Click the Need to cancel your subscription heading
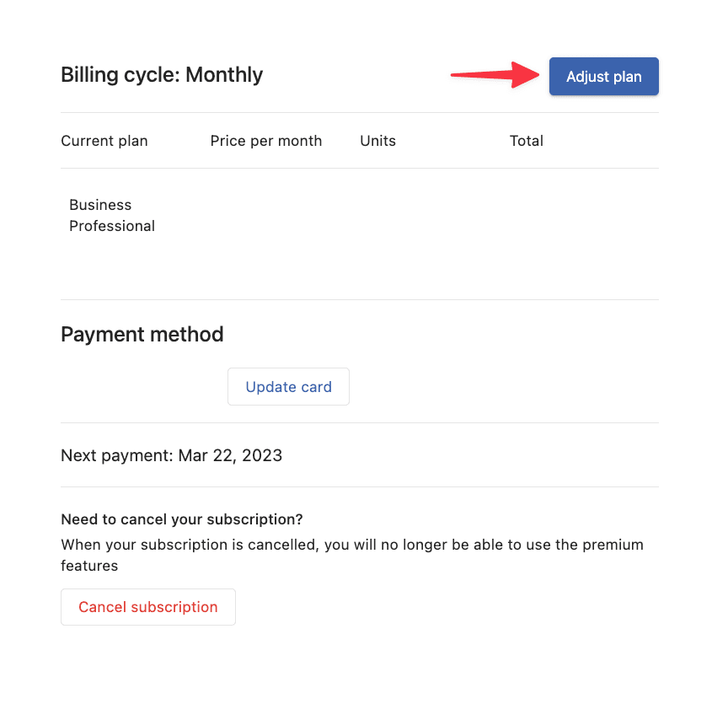 (x=182, y=519)
